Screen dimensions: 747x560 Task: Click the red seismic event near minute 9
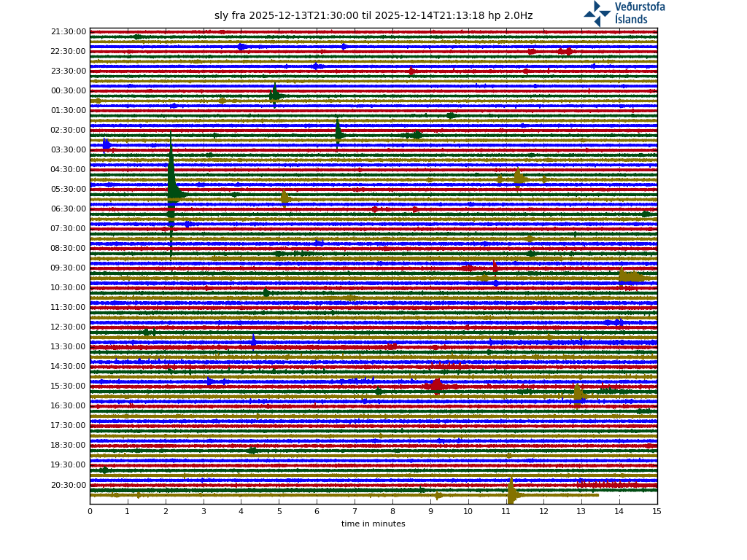pyautogui.click(x=436, y=386)
